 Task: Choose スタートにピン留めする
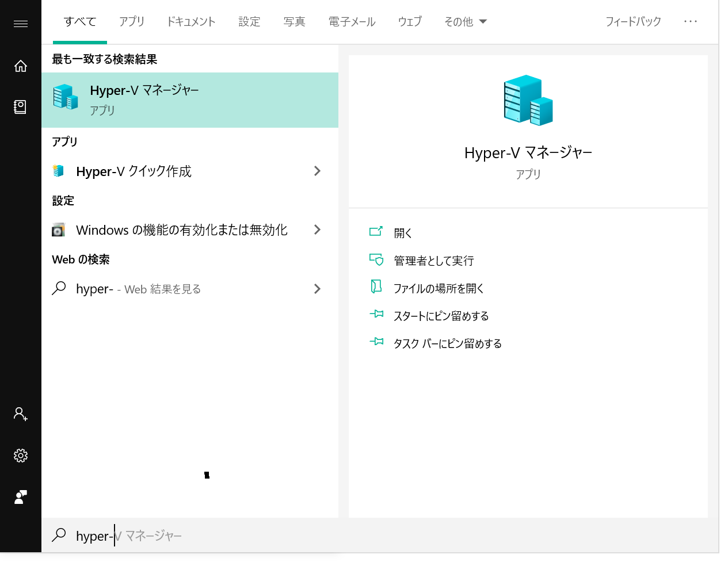(x=441, y=316)
